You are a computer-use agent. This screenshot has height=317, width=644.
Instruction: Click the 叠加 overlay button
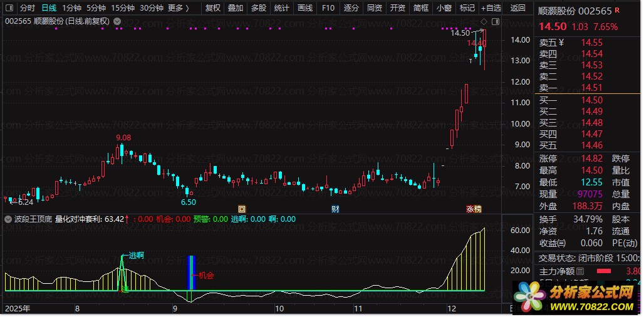[x=236, y=8]
